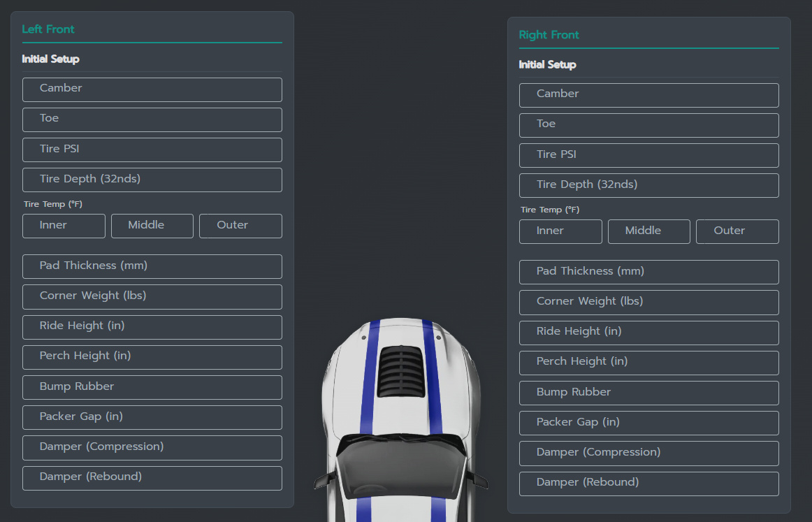The image size is (812, 522).
Task: Select Right Front Damper (Compression) field
Action: (648, 453)
